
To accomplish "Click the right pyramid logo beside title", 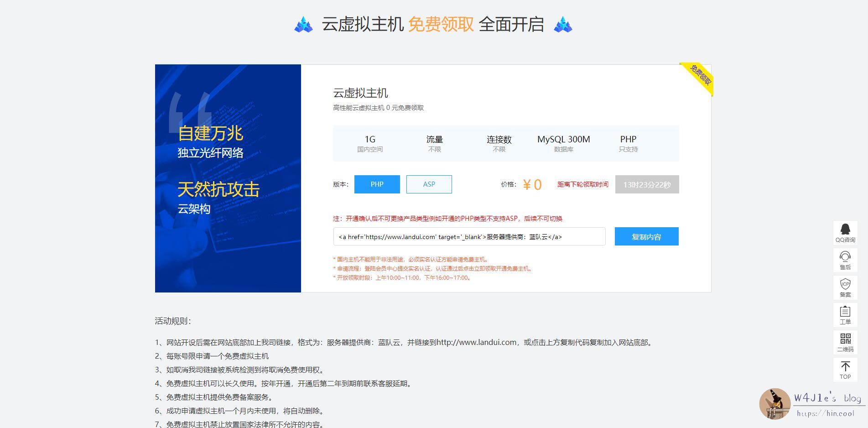I will pos(563,25).
